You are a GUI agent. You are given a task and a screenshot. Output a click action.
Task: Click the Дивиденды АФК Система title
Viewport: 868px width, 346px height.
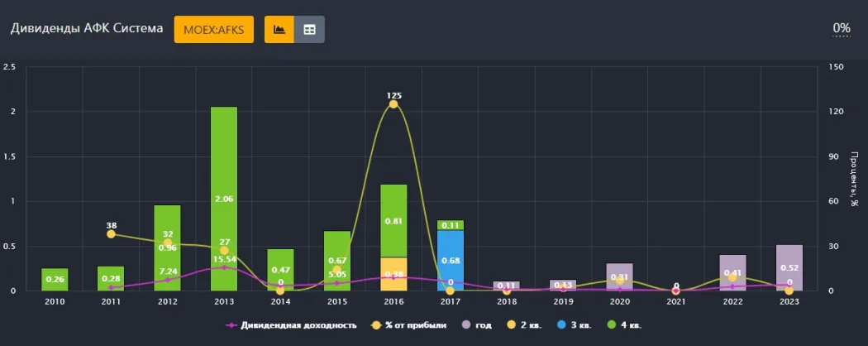[x=85, y=28]
